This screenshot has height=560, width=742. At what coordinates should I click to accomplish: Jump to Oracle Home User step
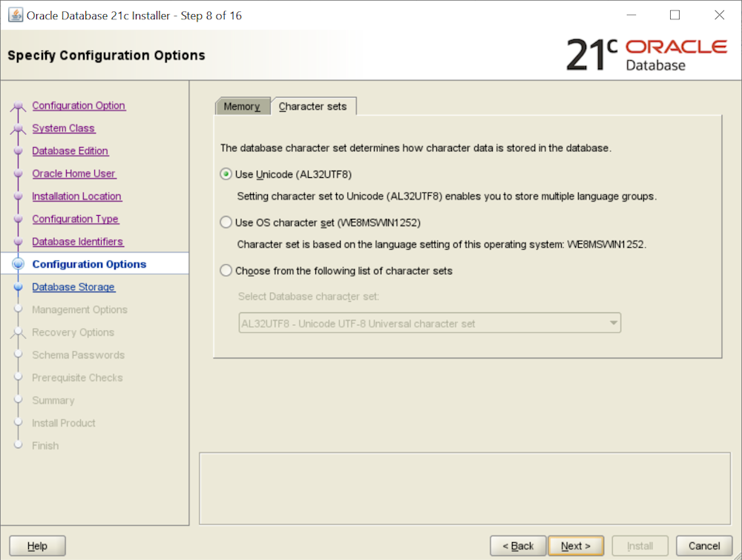click(x=73, y=174)
